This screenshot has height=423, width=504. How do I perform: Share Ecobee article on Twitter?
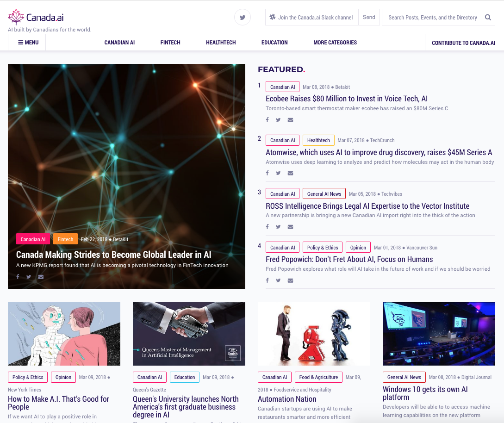coord(278,120)
